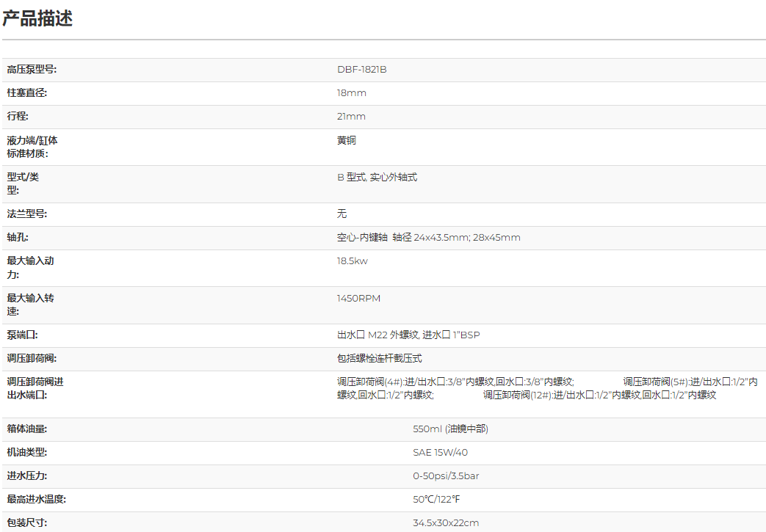Click the 泵端口 port specification value
This screenshot has height=532, width=766.
(x=408, y=335)
